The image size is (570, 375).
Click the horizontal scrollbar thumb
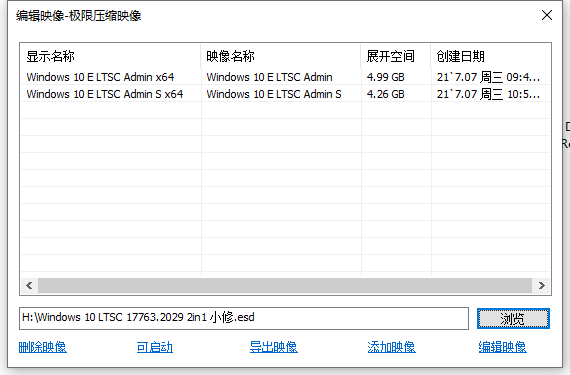(x=285, y=286)
